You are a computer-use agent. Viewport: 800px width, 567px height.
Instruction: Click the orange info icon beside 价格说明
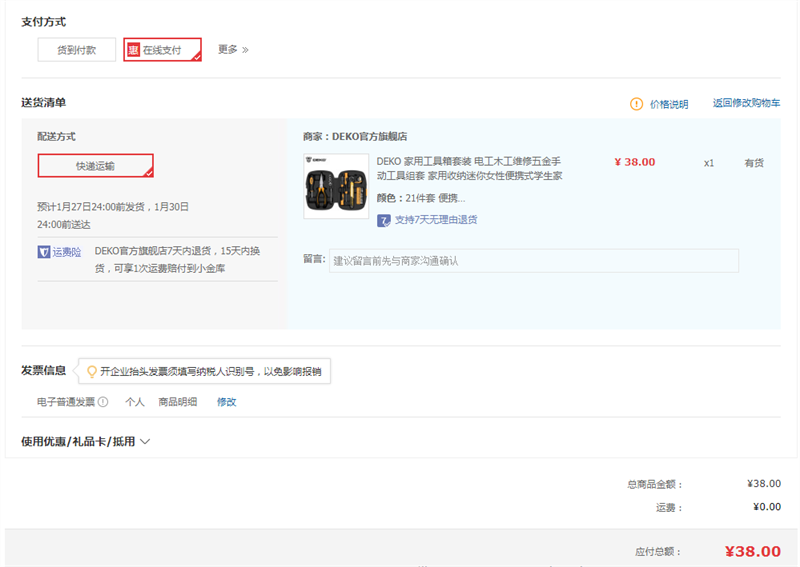636,104
